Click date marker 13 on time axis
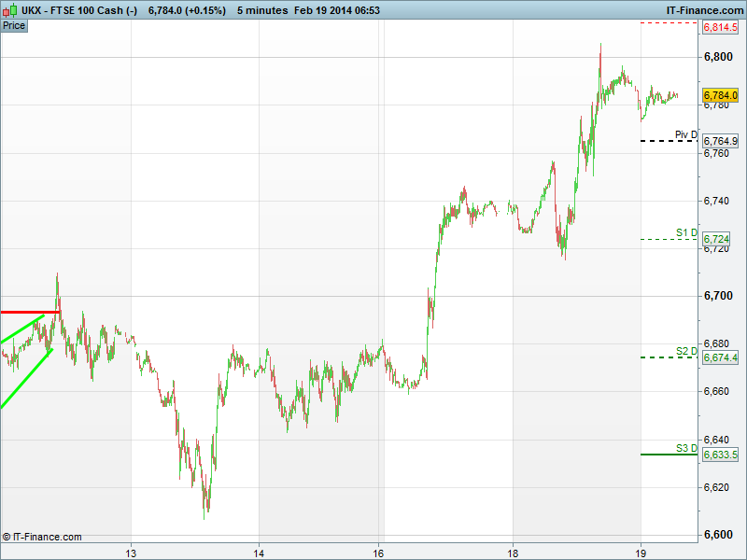 [132, 551]
